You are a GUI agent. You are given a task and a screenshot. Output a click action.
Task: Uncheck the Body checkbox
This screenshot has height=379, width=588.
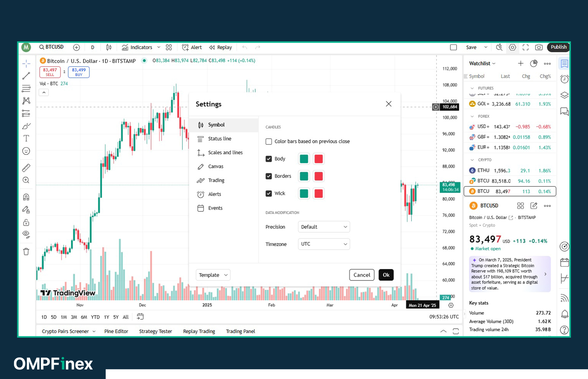click(x=269, y=159)
